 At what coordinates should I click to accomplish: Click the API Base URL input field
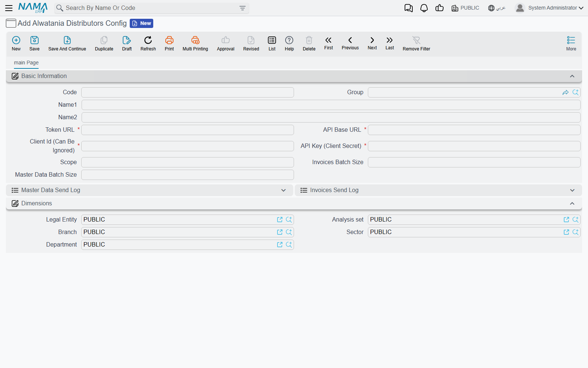pos(474,130)
